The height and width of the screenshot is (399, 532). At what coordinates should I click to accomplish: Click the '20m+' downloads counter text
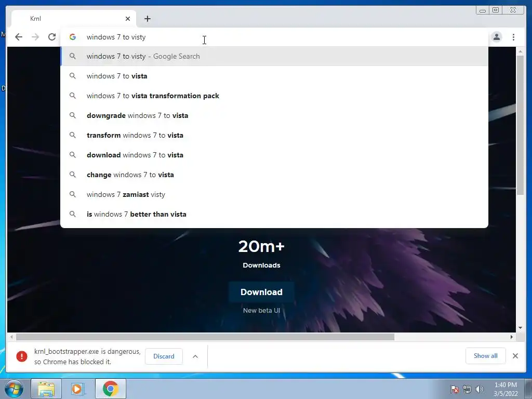(261, 246)
